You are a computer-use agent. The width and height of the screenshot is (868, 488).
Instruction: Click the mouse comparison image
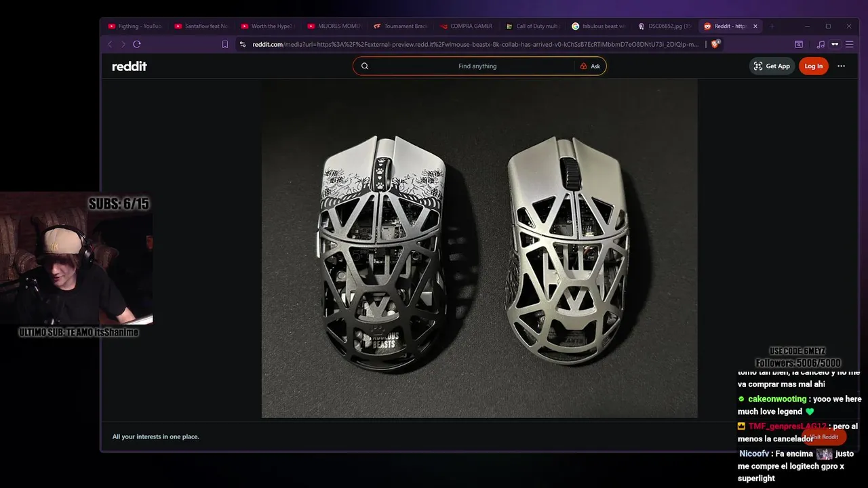tap(479, 248)
